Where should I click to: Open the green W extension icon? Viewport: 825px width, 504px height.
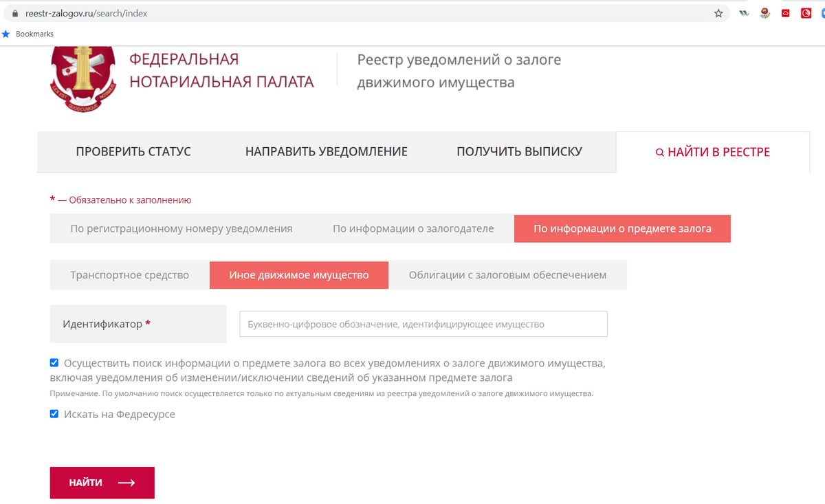(x=744, y=12)
